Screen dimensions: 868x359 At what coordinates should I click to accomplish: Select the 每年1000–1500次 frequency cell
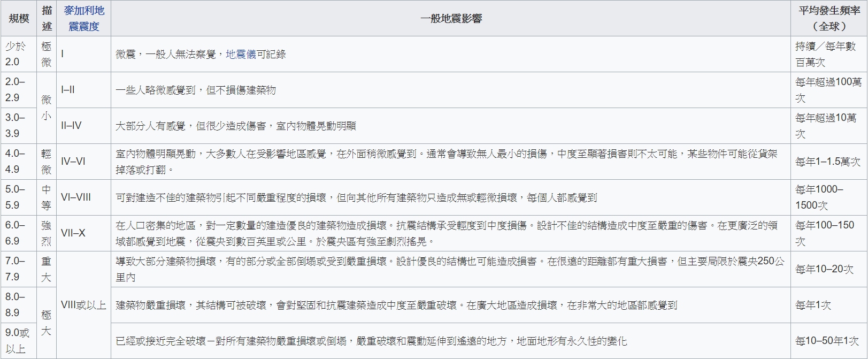(x=829, y=197)
